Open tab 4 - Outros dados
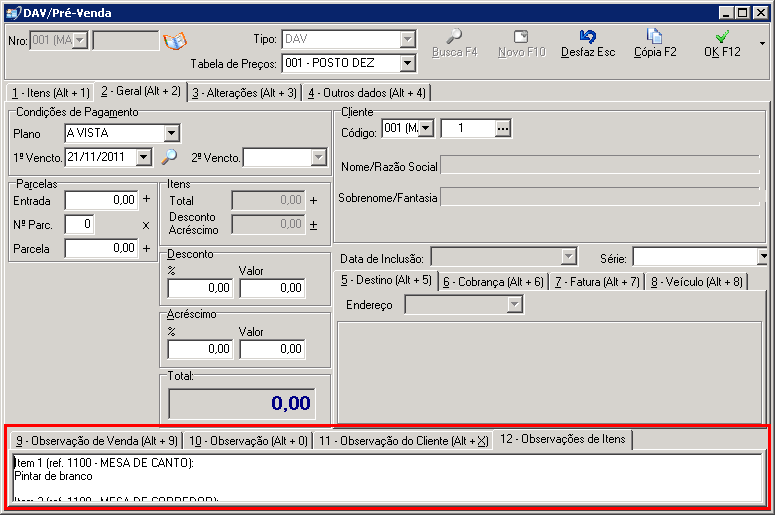This screenshot has height=515, width=775. pos(367,93)
